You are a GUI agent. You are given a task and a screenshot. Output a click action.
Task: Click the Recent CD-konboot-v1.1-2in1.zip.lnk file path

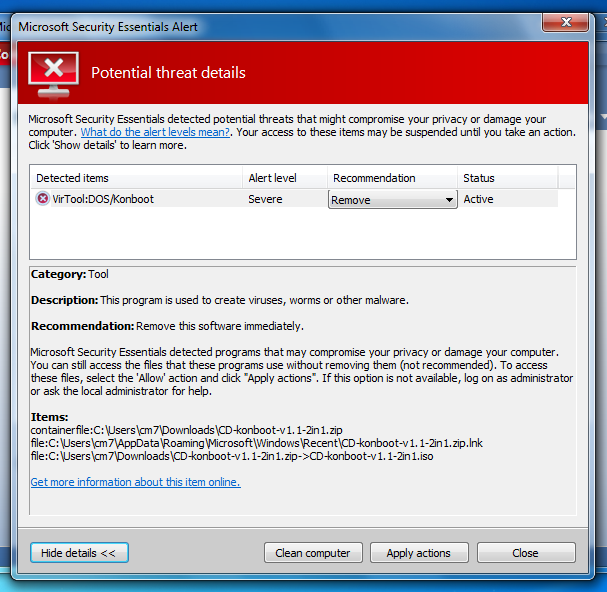click(257, 443)
